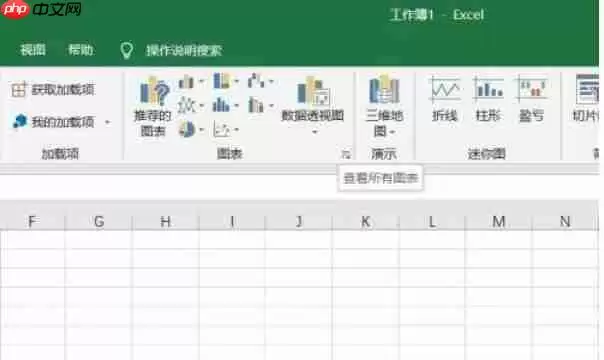This screenshot has width=604, height=360.
Task: Expand the 数据透视图 dropdown arrow
Action: (315, 132)
